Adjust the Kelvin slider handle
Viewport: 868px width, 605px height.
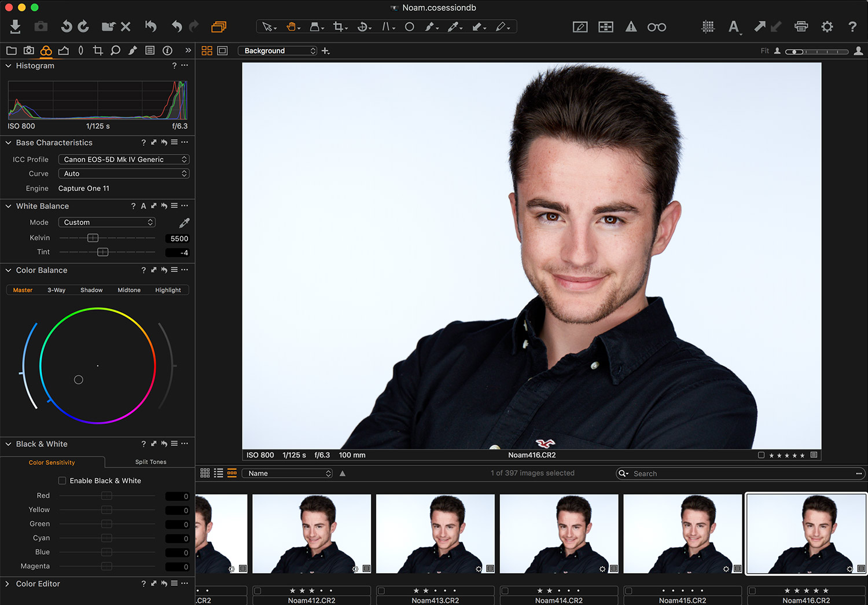pos(93,238)
